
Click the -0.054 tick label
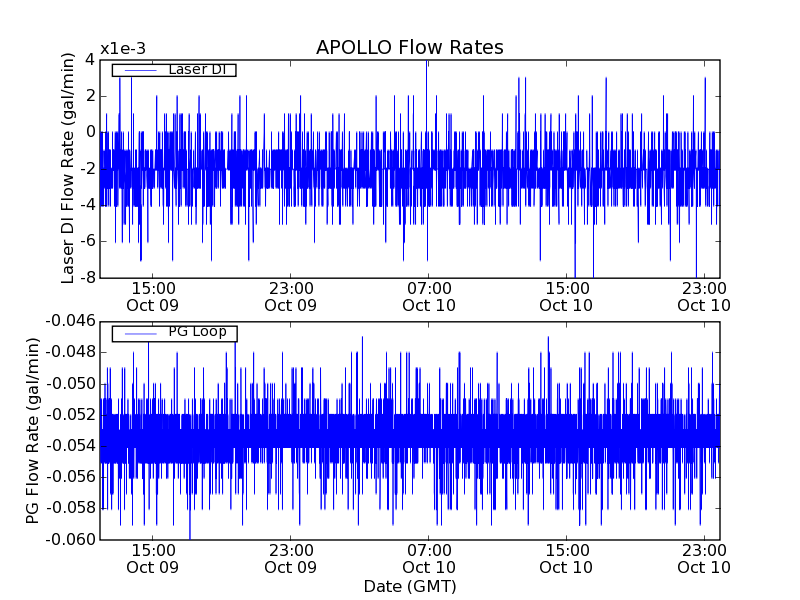point(70,446)
